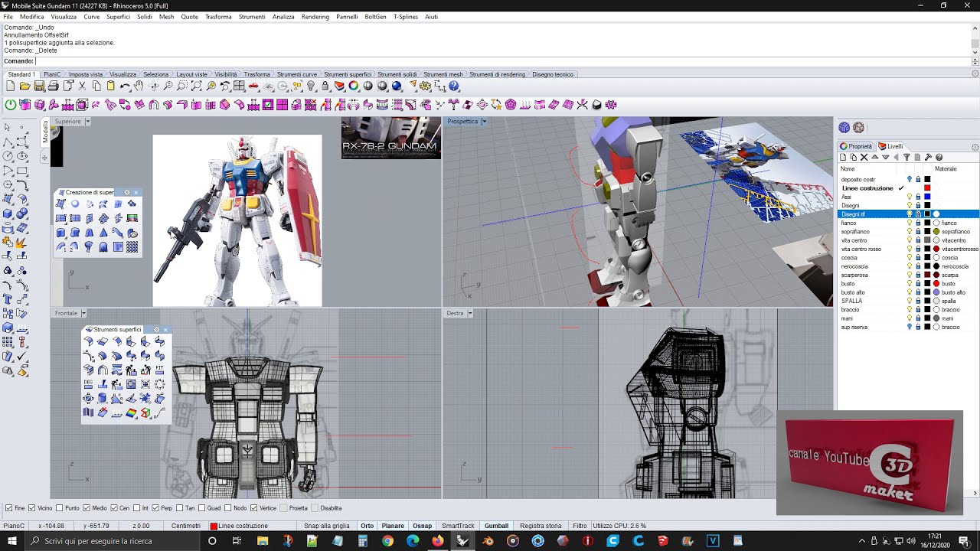Toggle the Gumball status bar button
This screenshot has width=980, height=551.
(496, 526)
